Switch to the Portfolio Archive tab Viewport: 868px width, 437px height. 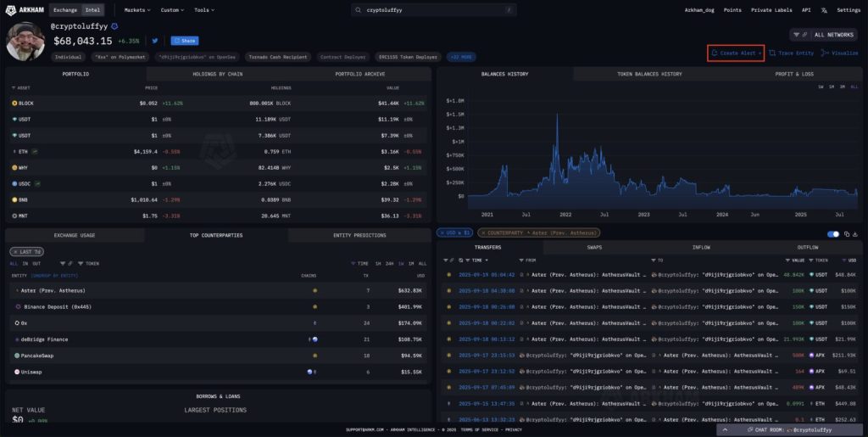(359, 74)
